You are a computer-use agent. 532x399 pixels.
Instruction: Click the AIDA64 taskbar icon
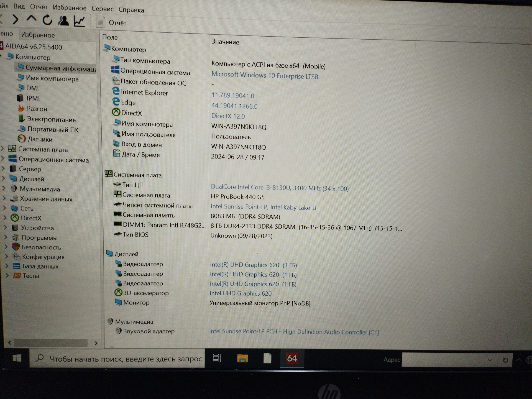(292, 358)
